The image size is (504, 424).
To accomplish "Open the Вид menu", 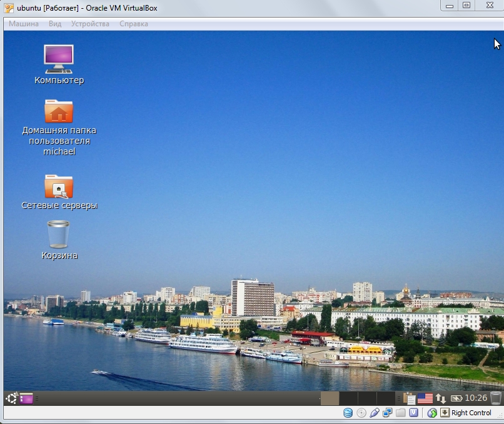I will [55, 24].
